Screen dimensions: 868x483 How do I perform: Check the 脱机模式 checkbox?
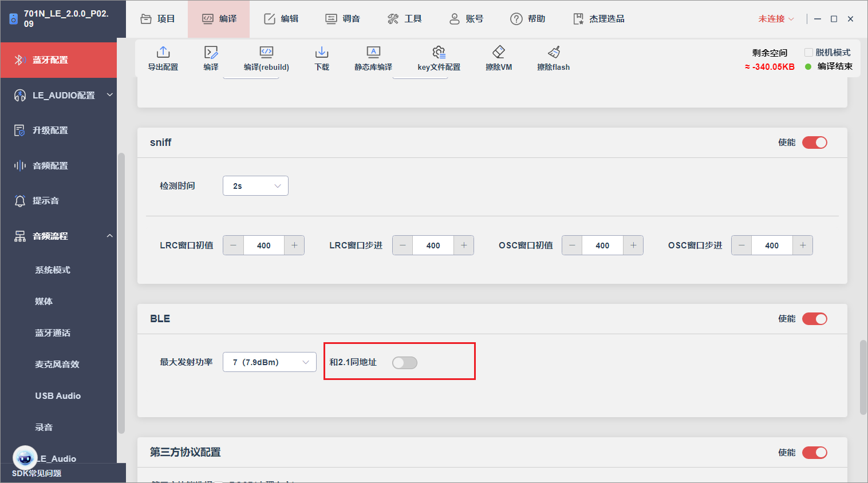click(808, 52)
